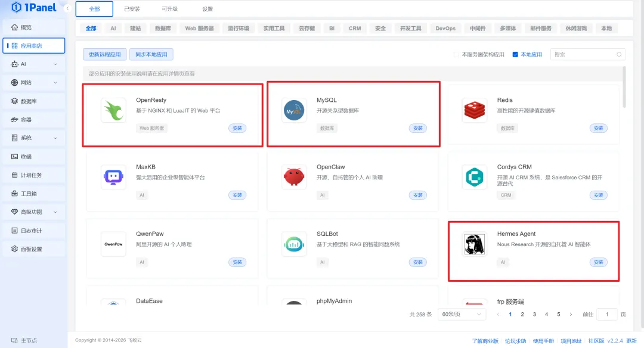Click the OpenResty app icon
Image resolution: width=644 pixels, height=348 pixels.
pos(113,110)
